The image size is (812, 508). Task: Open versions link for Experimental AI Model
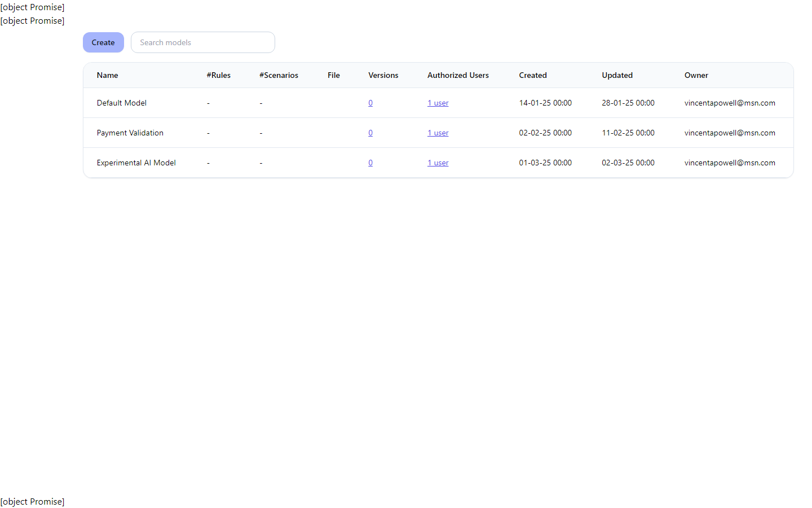[370, 163]
